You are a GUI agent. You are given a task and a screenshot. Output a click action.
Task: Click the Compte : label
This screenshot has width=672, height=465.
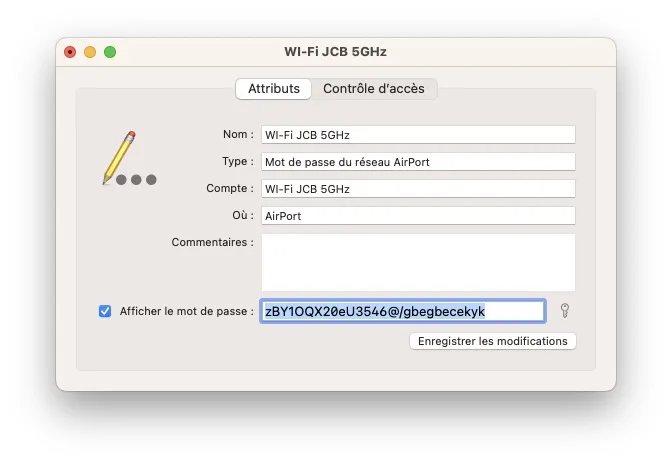230,189
